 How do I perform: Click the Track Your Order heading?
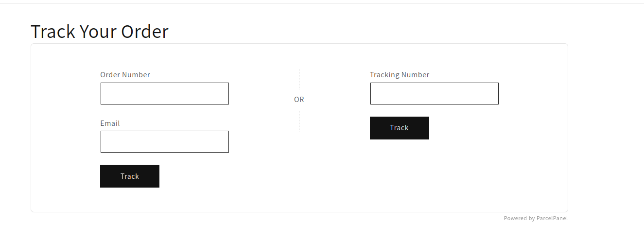click(x=100, y=32)
